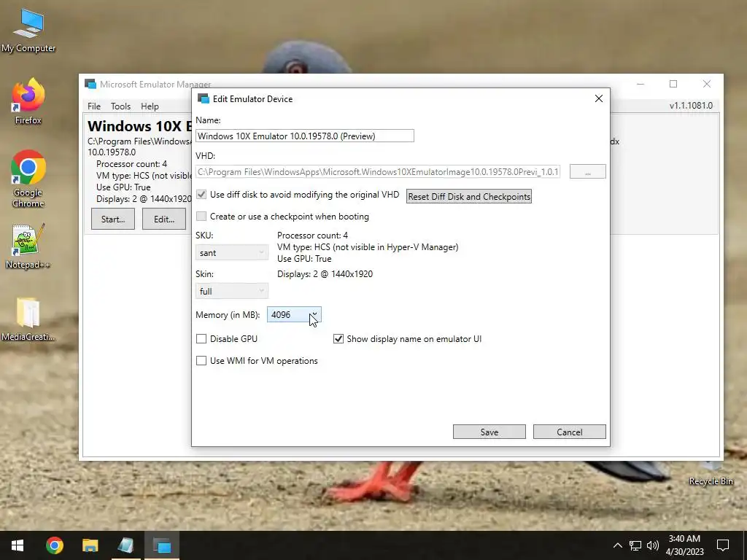Click the VHD browse (...) button
Screen dimensions: 747x560
click(587, 171)
